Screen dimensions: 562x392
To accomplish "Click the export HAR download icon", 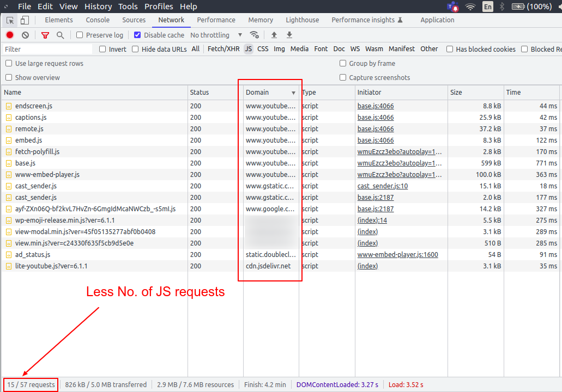I will (289, 35).
